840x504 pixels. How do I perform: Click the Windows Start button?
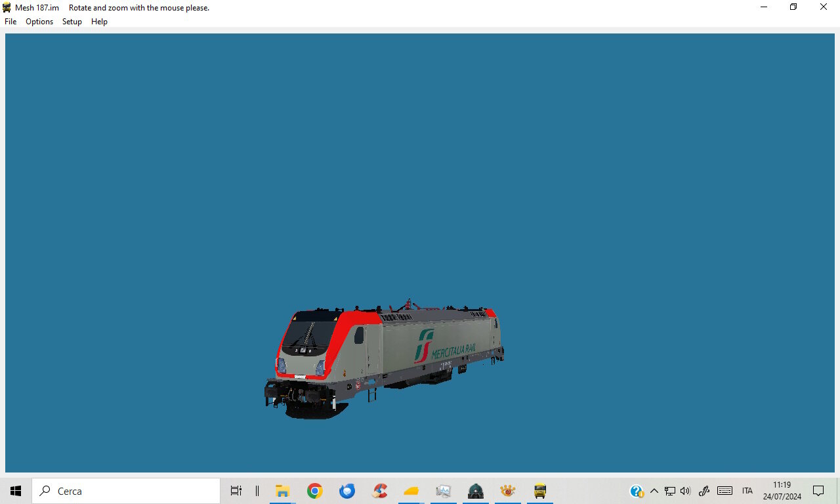coord(16,491)
